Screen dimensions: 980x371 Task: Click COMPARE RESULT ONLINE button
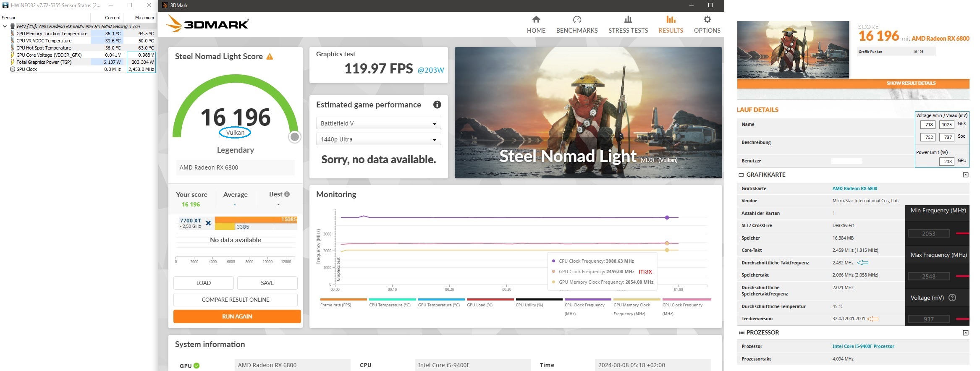point(235,300)
